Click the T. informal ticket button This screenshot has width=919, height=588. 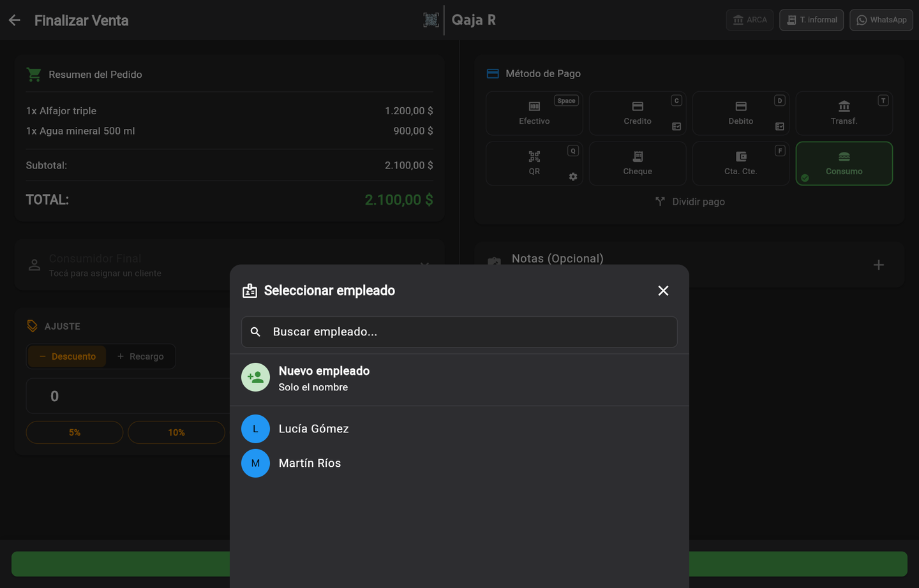point(812,20)
